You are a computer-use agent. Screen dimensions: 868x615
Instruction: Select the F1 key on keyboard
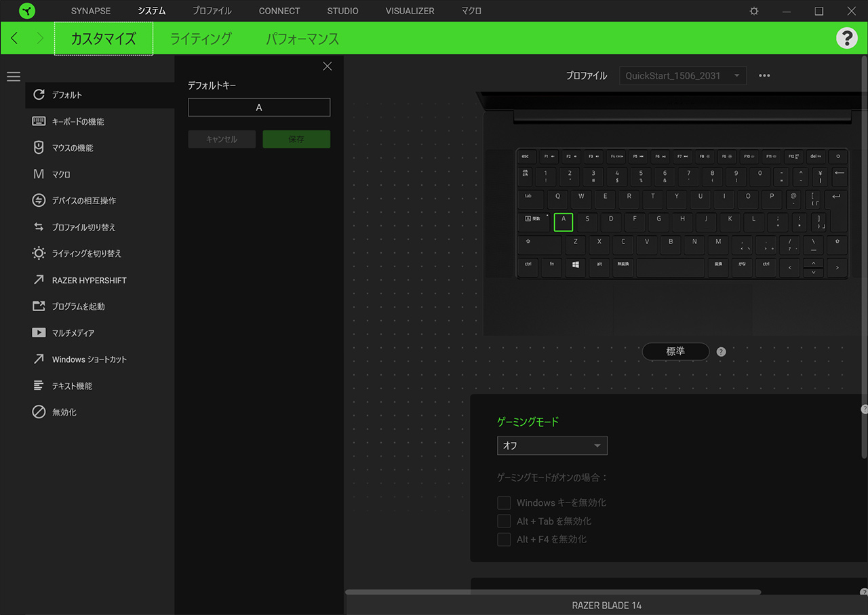[549, 157]
